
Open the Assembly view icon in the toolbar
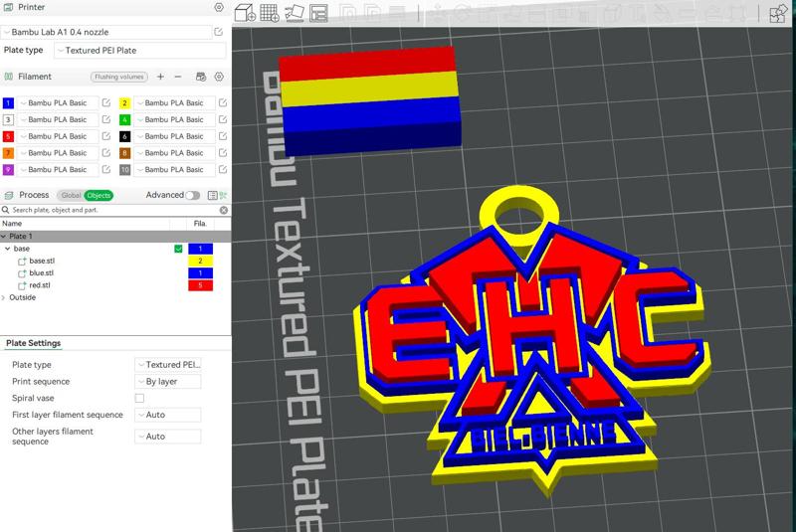[778, 13]
